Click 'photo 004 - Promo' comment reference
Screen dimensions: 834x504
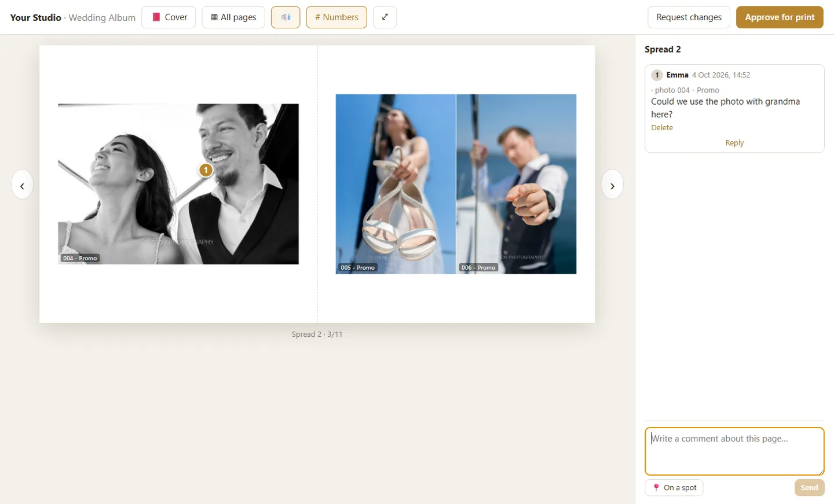click(x=687, y=90)
